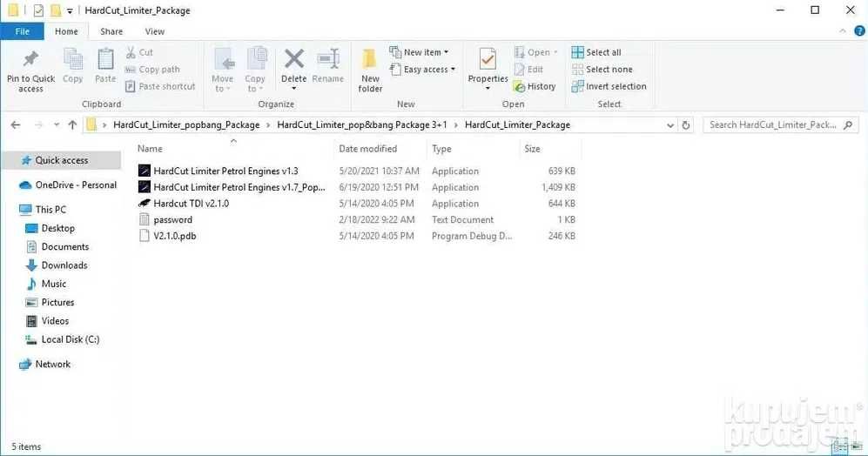Viewport: 868px width, 456px height.
Task: Open the Desktop folder in sidebar
Action: point(50,228)
